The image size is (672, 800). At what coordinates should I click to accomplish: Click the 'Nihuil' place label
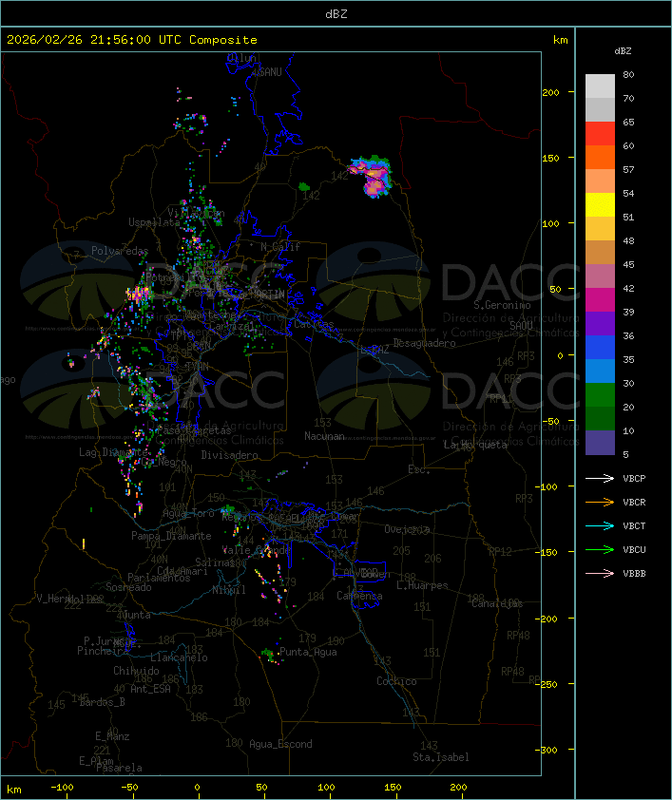229,590
